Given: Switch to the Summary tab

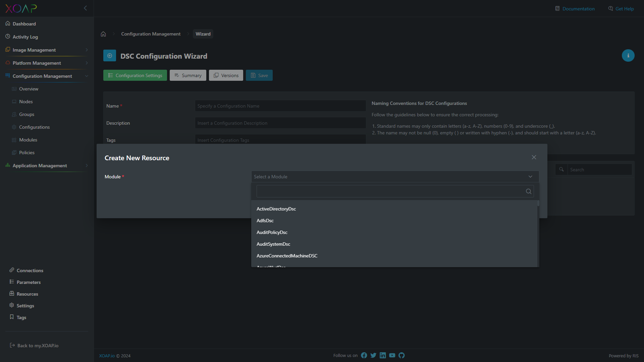Looking at the screenshot, I should [x=188, y=75].
